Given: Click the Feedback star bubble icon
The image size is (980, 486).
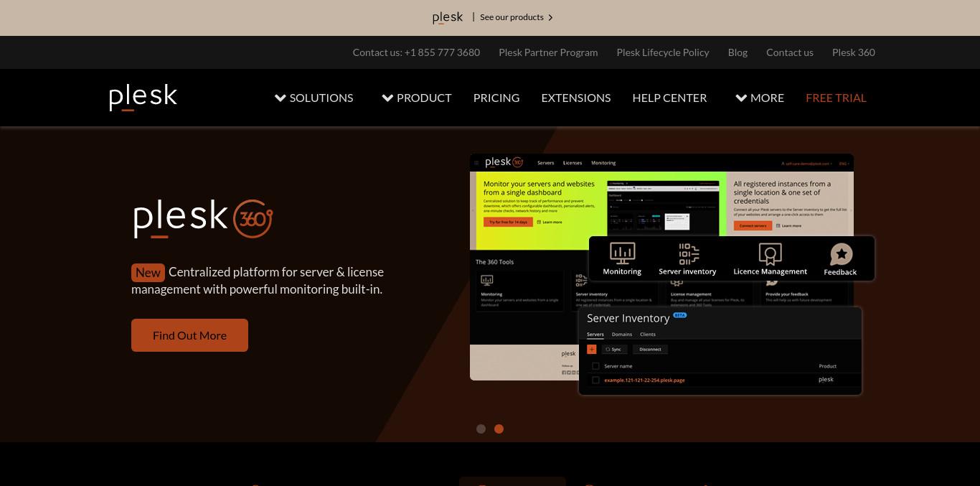Looking at the screenshot, I should [841, 255].
